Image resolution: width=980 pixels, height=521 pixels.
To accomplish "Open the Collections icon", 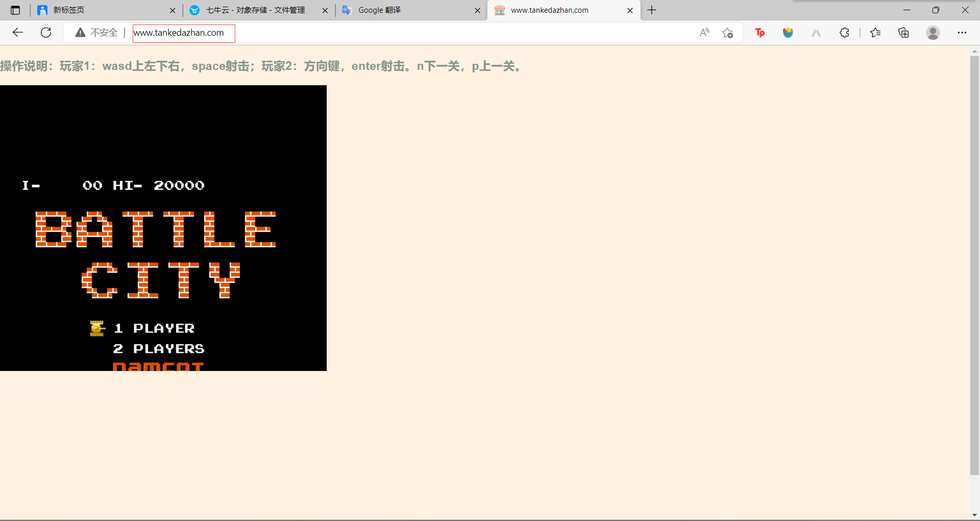I will point(903,33).
